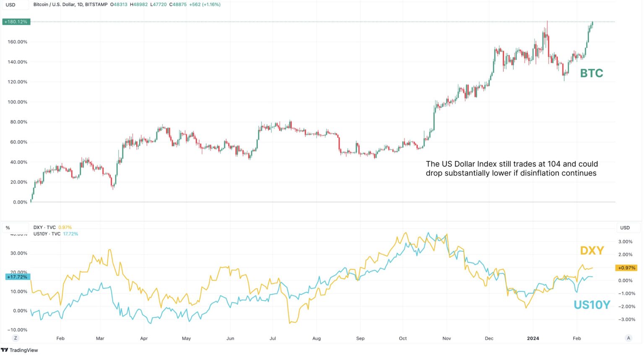Click the Oct label on the time axis
This screenshot has height=356, width=644.
pos(403,338)
